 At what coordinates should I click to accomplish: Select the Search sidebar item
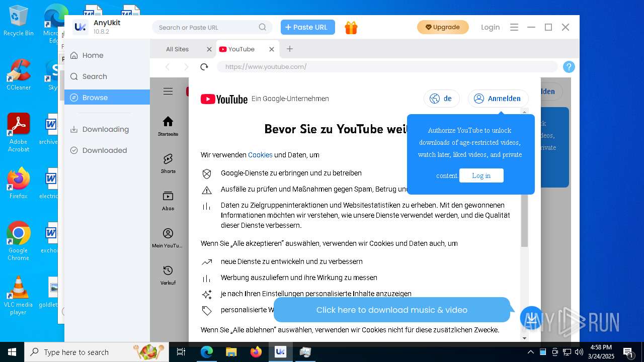pyautogui.click(x=107, y=76)
